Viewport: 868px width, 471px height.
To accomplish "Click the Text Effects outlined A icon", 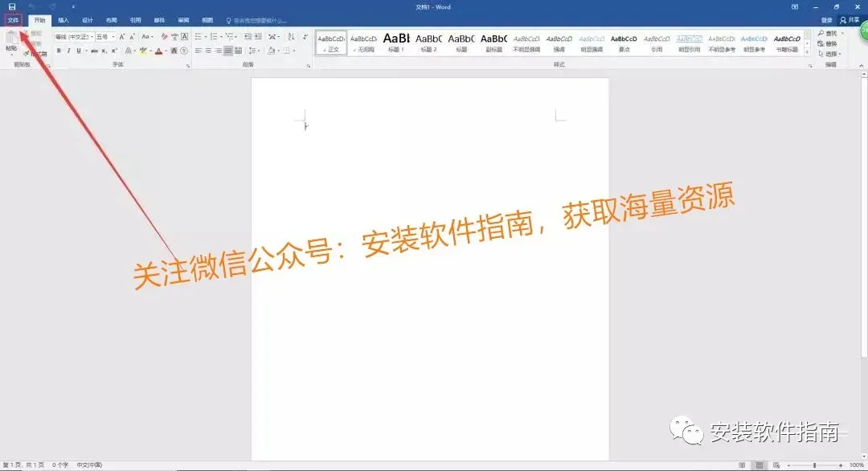I will [129, 51].
